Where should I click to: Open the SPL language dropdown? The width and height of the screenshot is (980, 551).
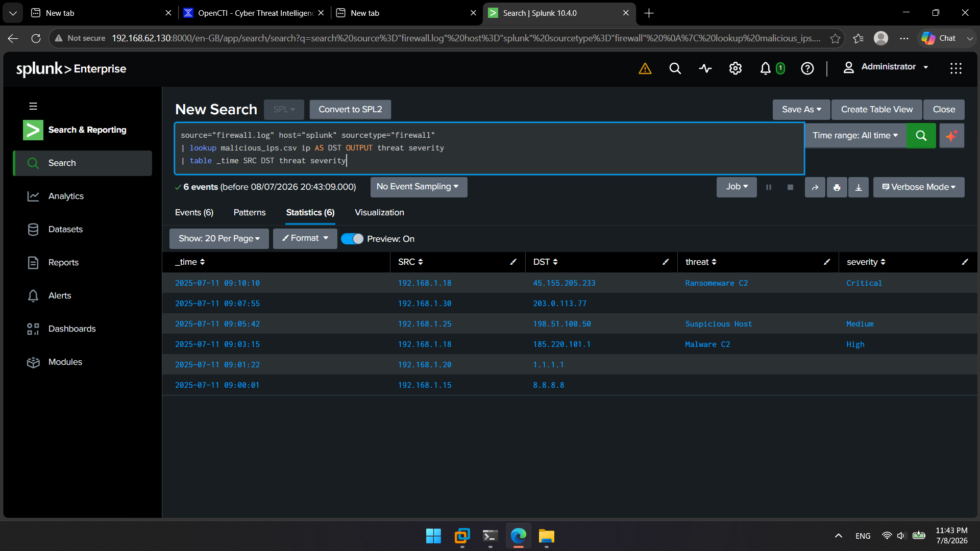click(284, 109)
